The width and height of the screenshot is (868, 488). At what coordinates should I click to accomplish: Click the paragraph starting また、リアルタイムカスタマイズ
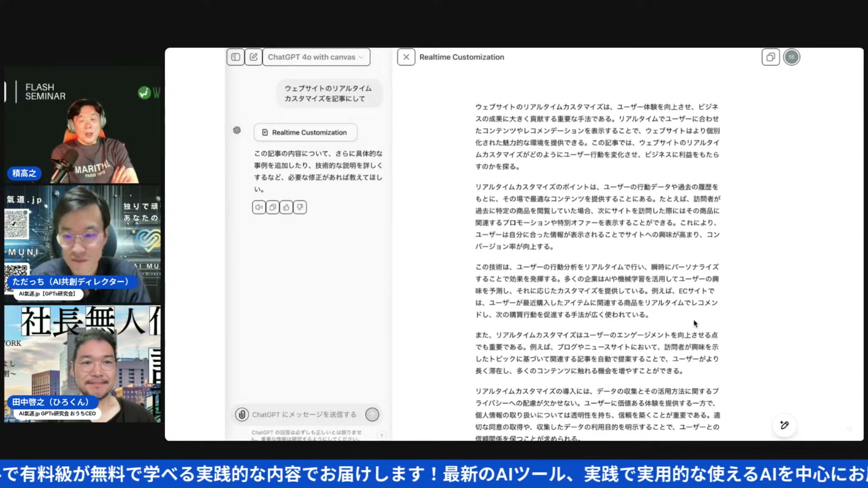click(x=597, y=353)
